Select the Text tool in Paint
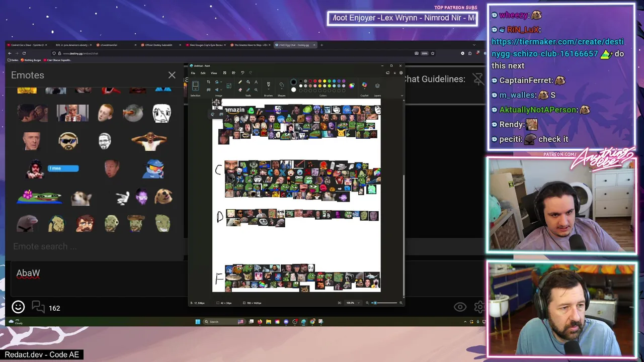The width and height of the screenshot is (644, 362). point(256,81)
